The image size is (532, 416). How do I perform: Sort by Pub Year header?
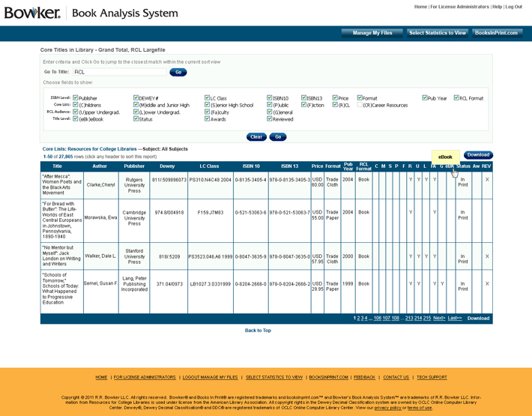[x=348, y=166]
